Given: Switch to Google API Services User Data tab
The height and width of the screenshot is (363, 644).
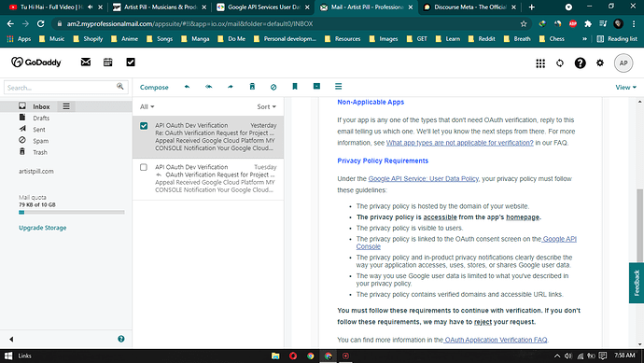Looking at the screenshot, I should [263, 7].
